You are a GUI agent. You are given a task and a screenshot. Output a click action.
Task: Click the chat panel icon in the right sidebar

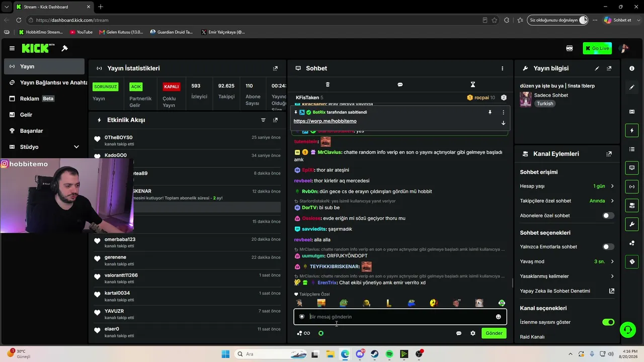coord(632,168)
